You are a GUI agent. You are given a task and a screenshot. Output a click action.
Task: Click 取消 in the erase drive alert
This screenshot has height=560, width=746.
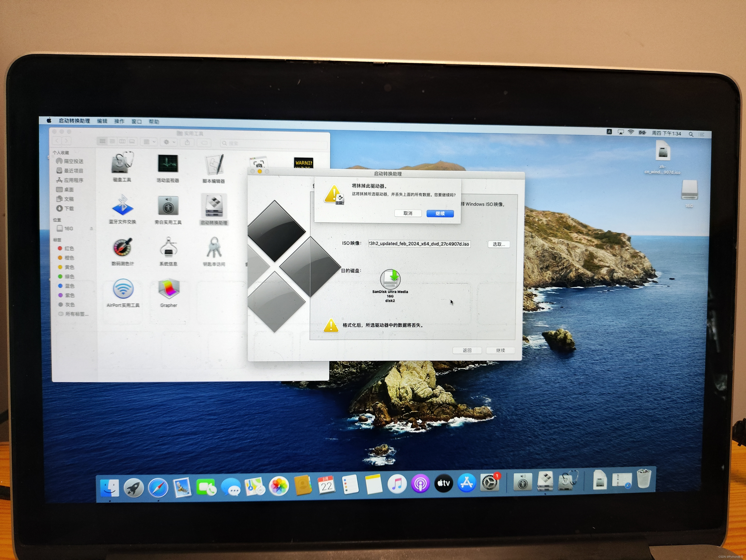click(x=408, y=213)
